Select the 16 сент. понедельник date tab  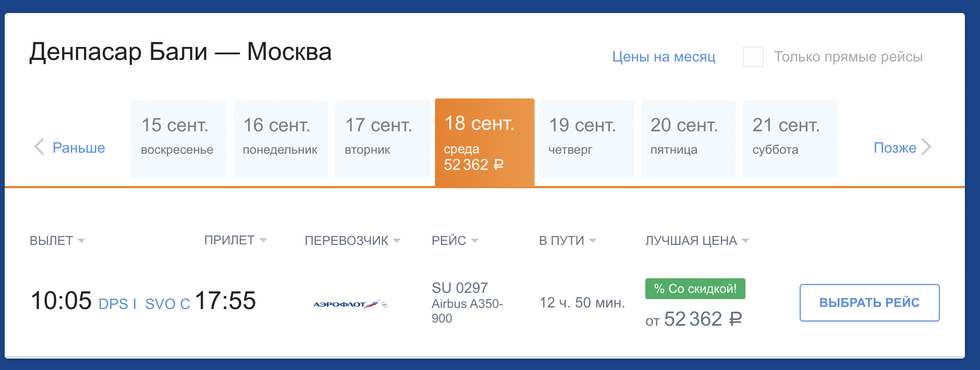pyautogui.click(x=280, y=139)
